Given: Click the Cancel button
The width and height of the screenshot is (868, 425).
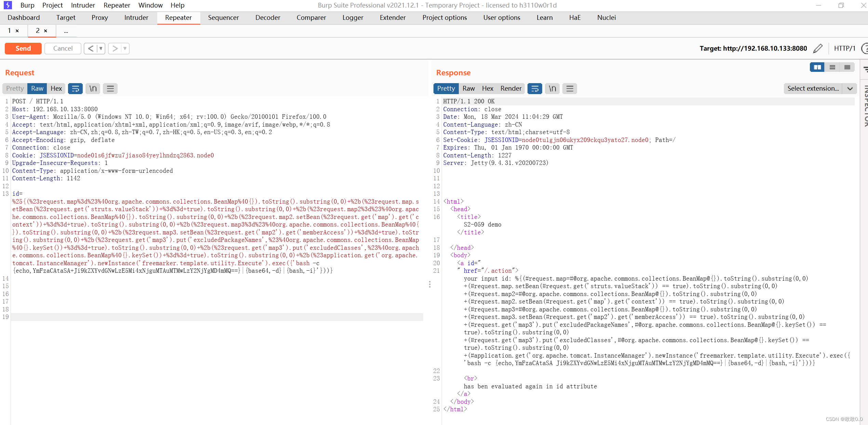Looking at the screenshot, I should 63,49.
